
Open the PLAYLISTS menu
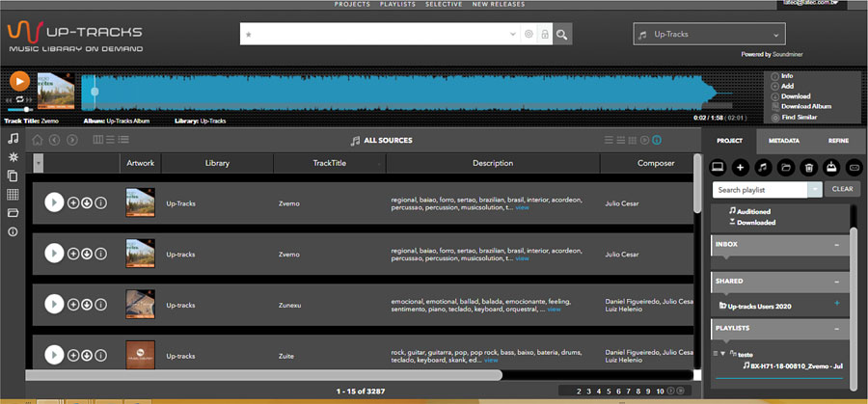(x=397, y=5)
